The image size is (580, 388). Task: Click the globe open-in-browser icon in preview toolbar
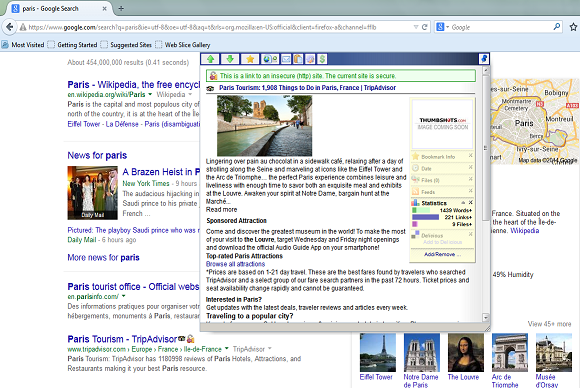pos(270,59)
